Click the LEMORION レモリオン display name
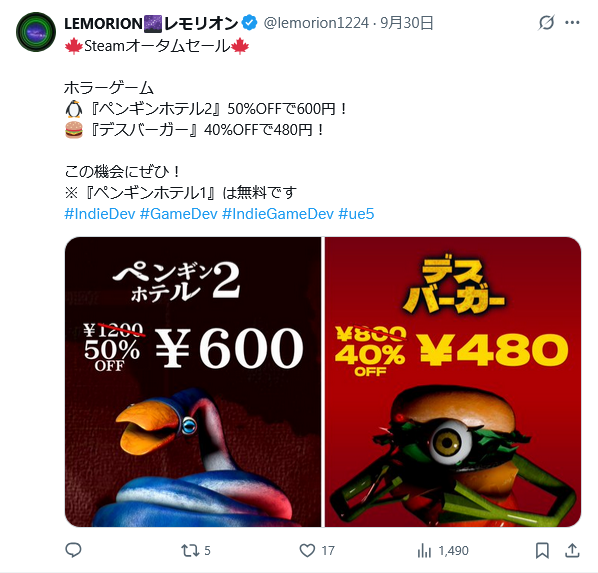 [x=151, y=24]
